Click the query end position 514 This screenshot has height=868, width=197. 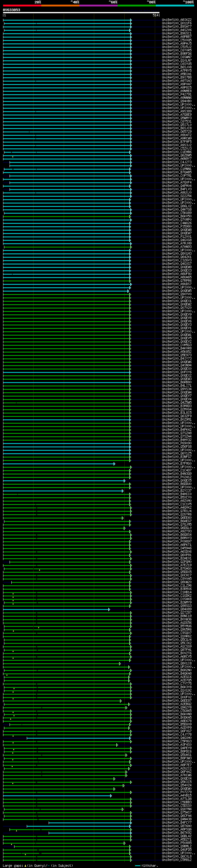pos(155,15)
